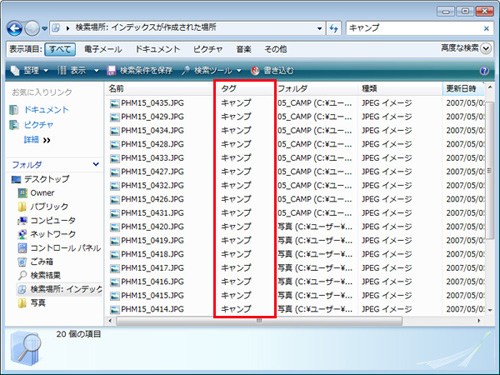Open the recent pages dropdown arrow
Image resolution: width=500 pixels, height=375 pixels.
pyautogui.click(x=45, y=29)
